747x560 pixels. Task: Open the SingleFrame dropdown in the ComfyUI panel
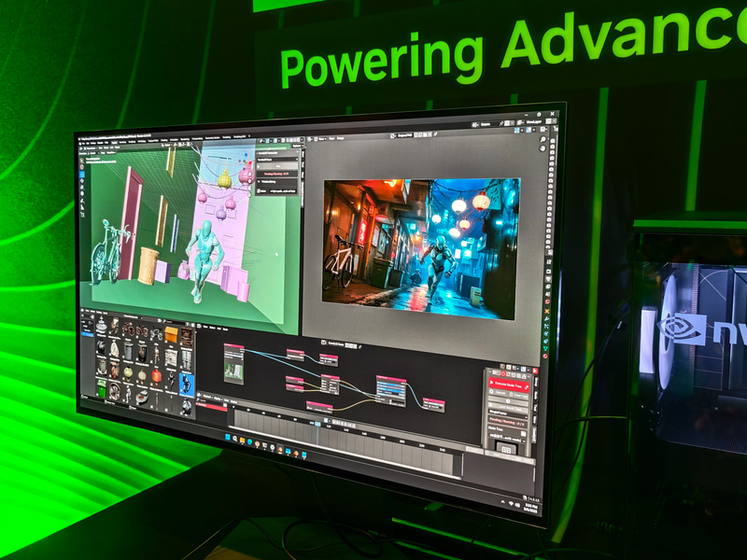pyautogui.click(x=509, y=412)
